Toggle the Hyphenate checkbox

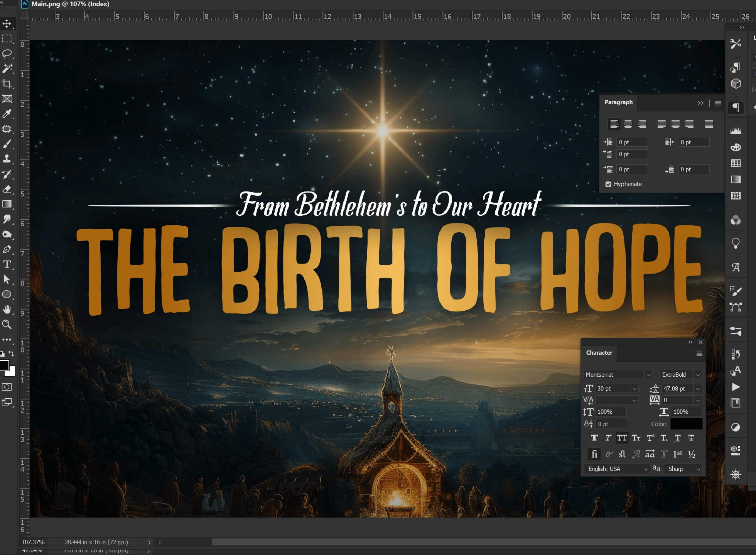[x=608, y=184]
